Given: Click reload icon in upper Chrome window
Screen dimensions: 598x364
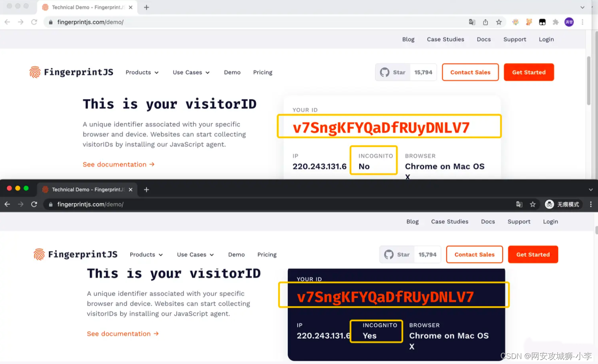Looking at the screenshot, I should [x=34, y=22].
